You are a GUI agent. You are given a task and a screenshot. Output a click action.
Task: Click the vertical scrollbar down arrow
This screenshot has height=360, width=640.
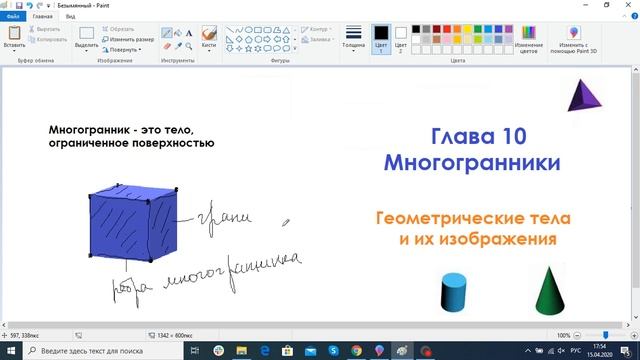tap(636, 317)
